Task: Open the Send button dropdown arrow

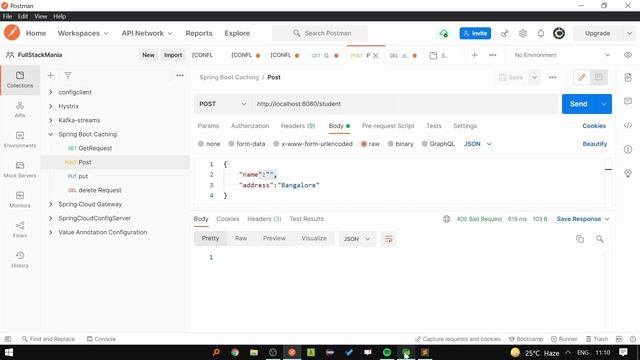Action: point(604,104)
